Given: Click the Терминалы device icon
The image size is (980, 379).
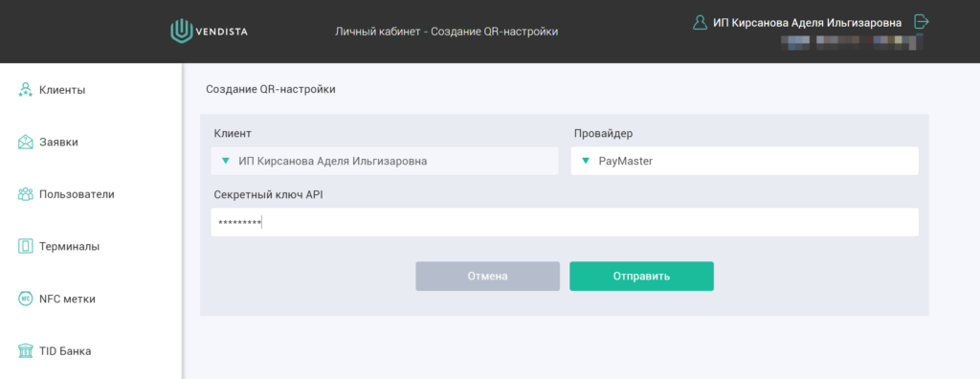Looking at the screenshot, I should tap(25, 246).
